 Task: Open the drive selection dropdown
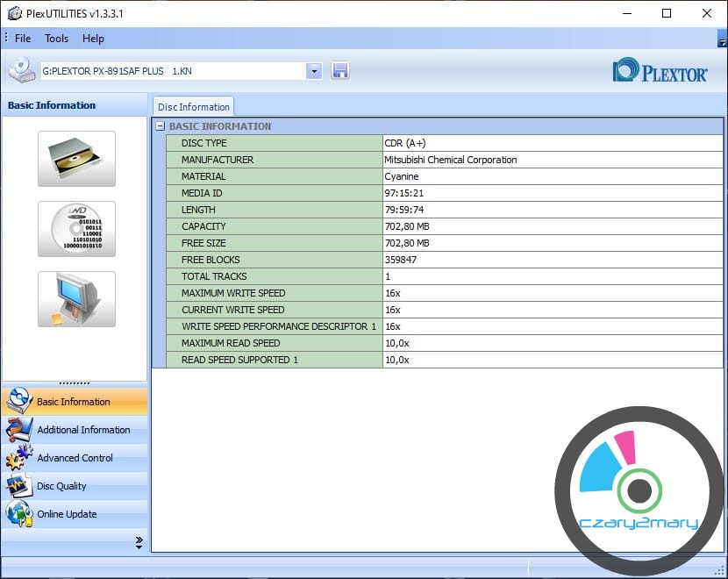pos(314,71)
